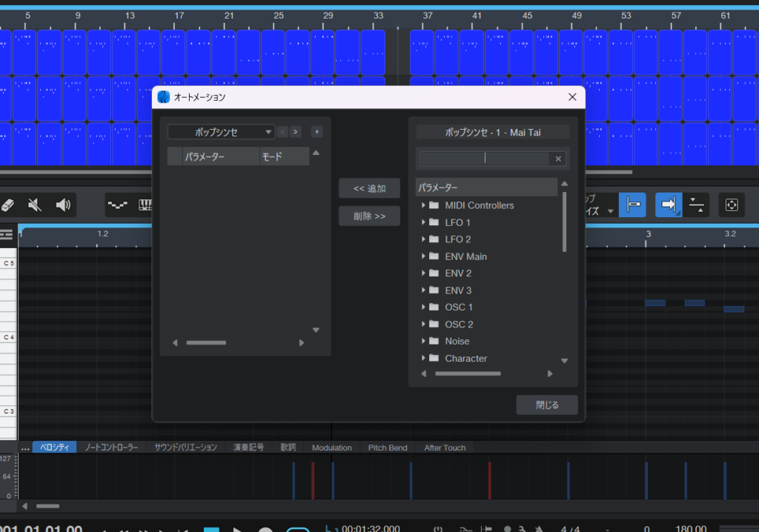The width and height of the screenshot is (759, 532).
Task: Click right パラメーター column header
Action: tap(486, 187)
